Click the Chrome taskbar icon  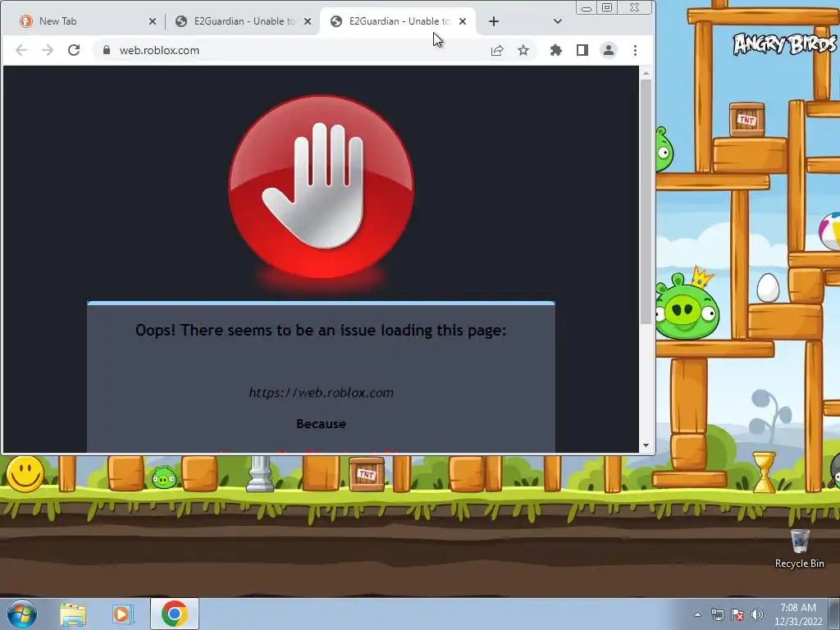coord(174,614)
